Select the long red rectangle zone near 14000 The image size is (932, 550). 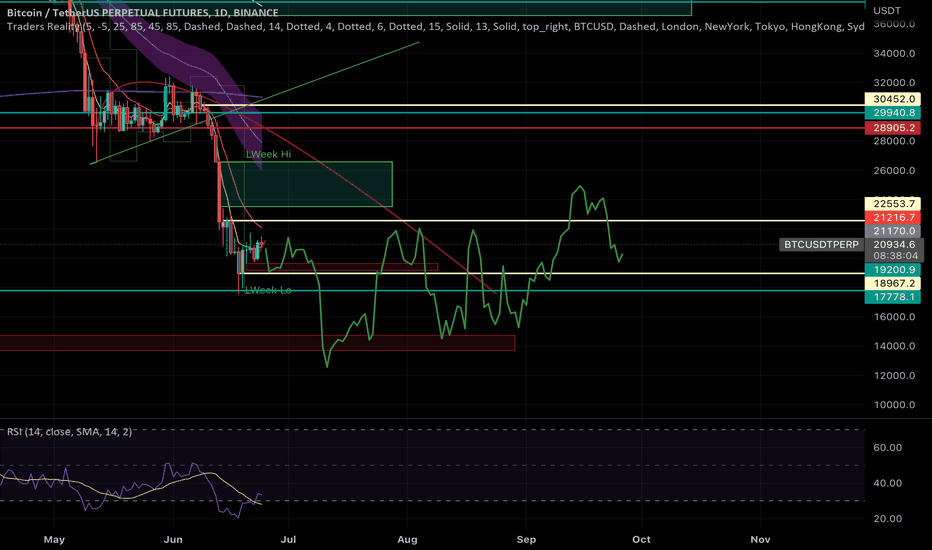coord(257,343)
